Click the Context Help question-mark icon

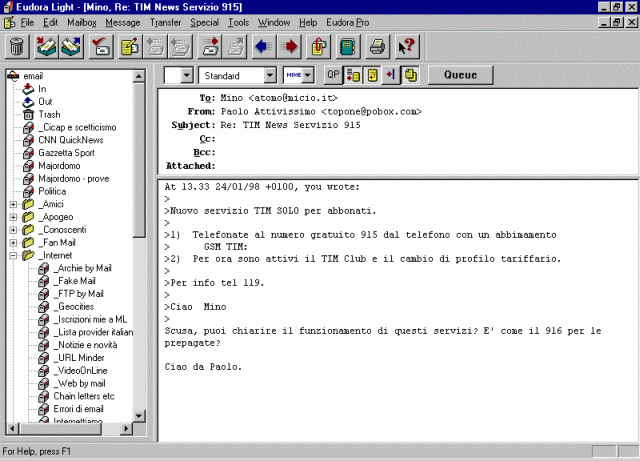pos(407,47)
